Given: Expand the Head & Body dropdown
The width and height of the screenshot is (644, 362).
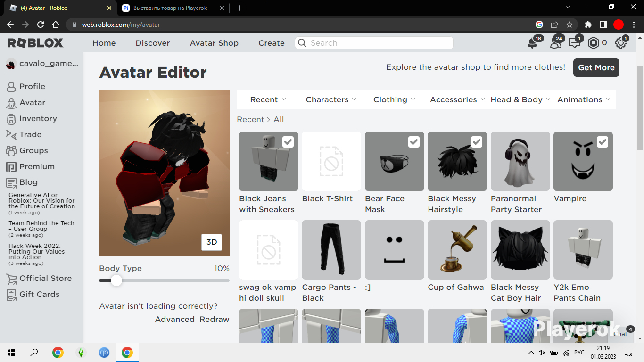Looking at the screenshot, I should tap(520, 100).
